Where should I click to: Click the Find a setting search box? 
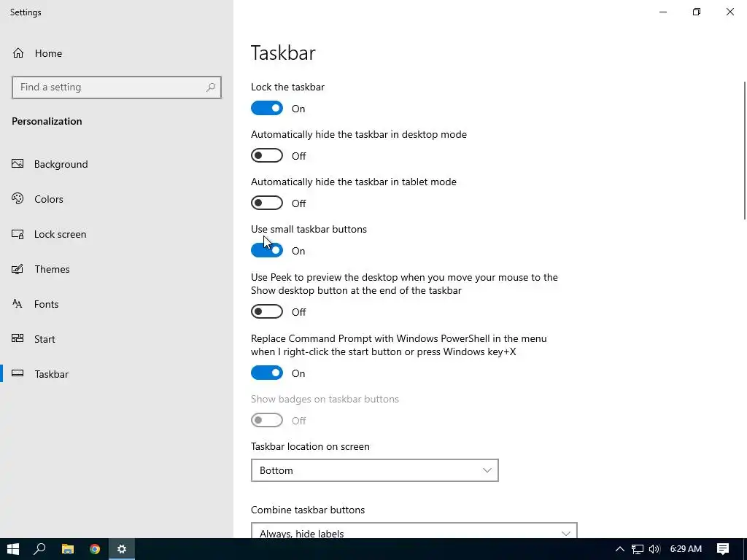117,87
